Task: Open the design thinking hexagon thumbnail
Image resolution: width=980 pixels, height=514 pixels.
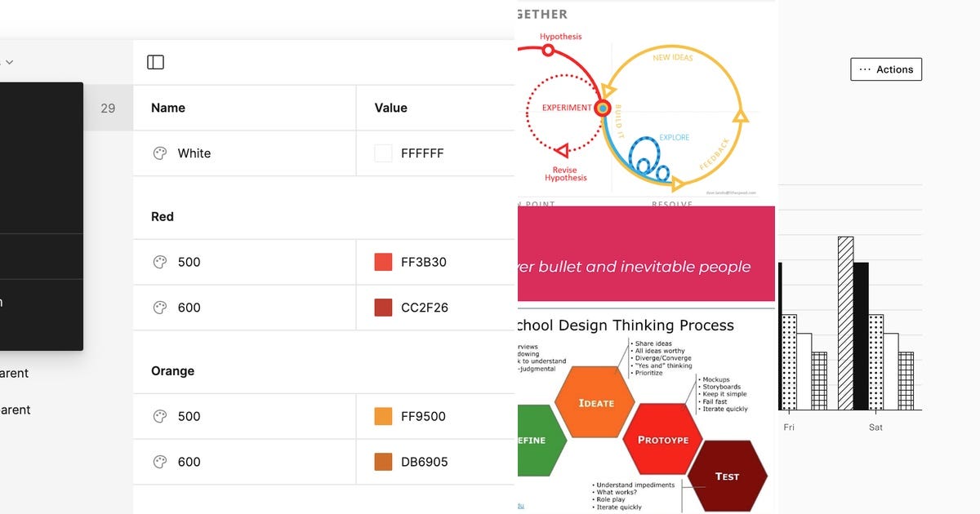Action: click(646, 411)
